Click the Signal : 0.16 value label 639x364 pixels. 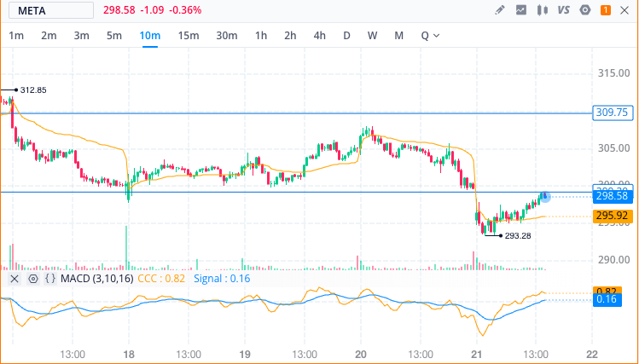point(222,279)
